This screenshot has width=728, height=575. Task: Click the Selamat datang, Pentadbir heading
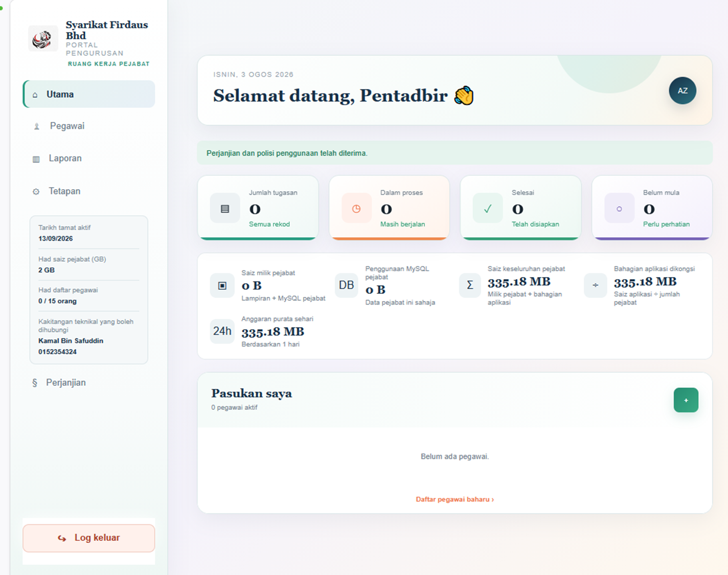(330, 96)
